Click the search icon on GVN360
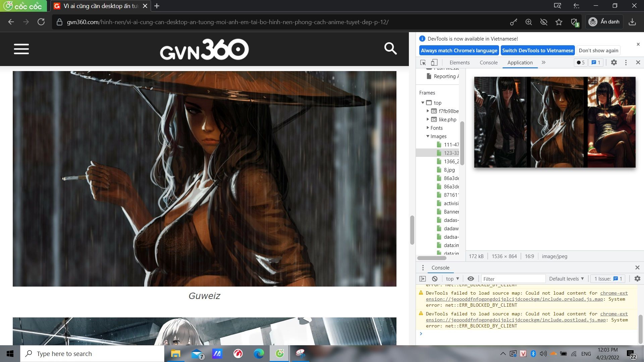644x362 pixels. click(390, 49)
